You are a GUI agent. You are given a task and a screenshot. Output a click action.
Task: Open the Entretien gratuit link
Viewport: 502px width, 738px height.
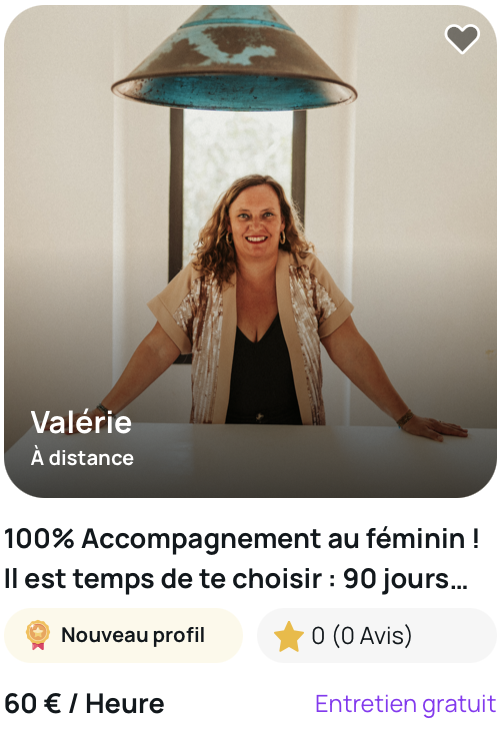(x=406, y=705)
